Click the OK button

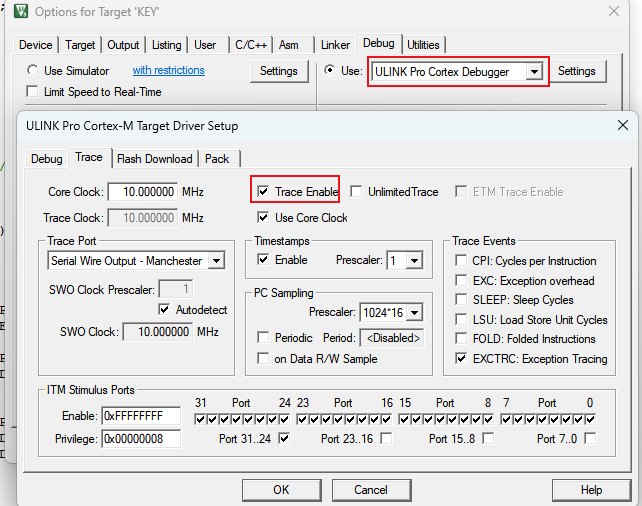coord(281,490)
